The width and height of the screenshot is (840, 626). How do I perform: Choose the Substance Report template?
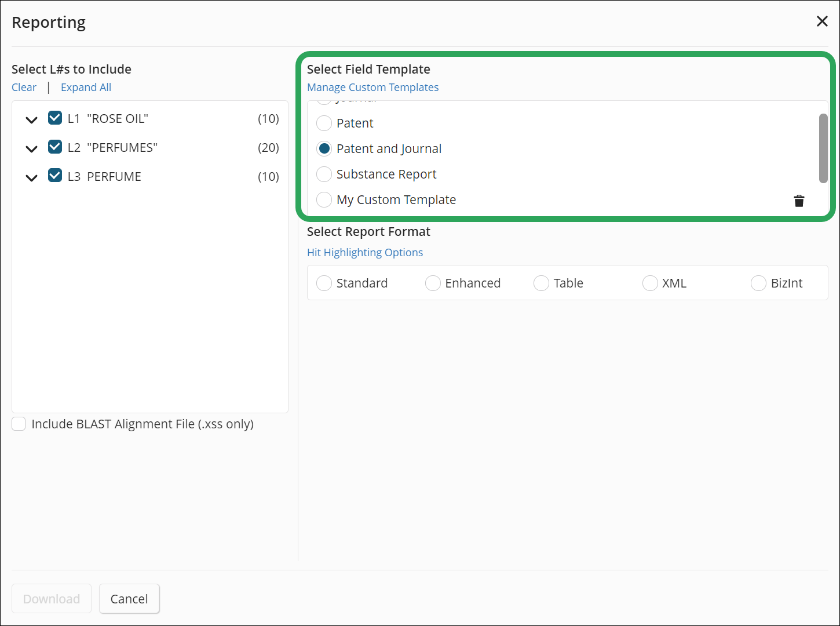click(x=324, y=174)
